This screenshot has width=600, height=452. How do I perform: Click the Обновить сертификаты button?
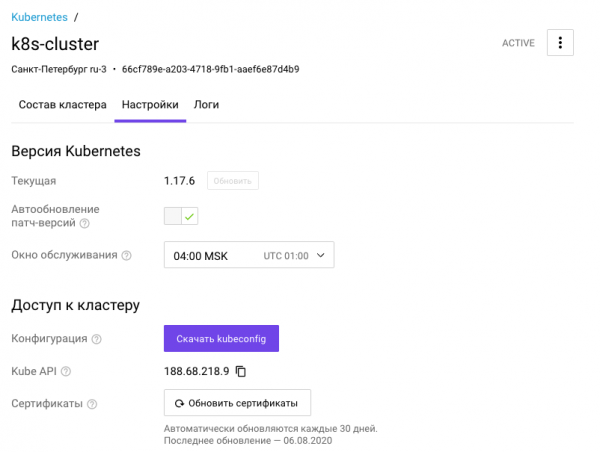point(237,404)
